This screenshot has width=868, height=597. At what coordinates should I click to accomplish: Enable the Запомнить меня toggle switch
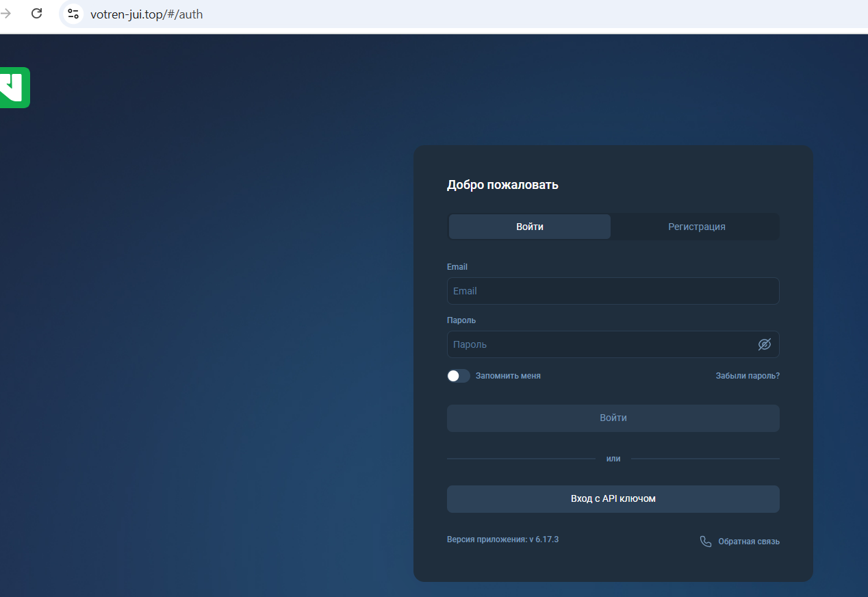[x=458, y=376]
